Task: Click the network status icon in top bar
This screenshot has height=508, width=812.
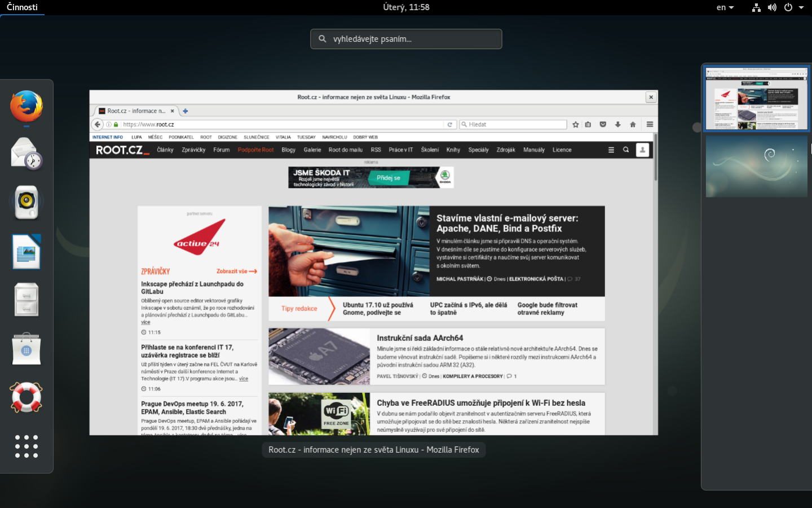Action: coord(756,7)
